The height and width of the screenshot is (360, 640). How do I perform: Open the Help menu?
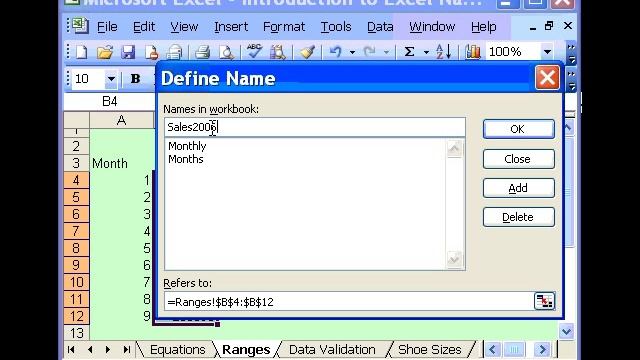pyautogui.click(x=484, y=27)
